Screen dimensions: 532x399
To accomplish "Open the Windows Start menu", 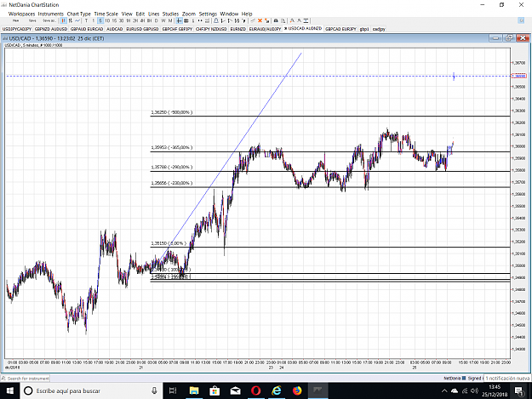I will (9, 390).
